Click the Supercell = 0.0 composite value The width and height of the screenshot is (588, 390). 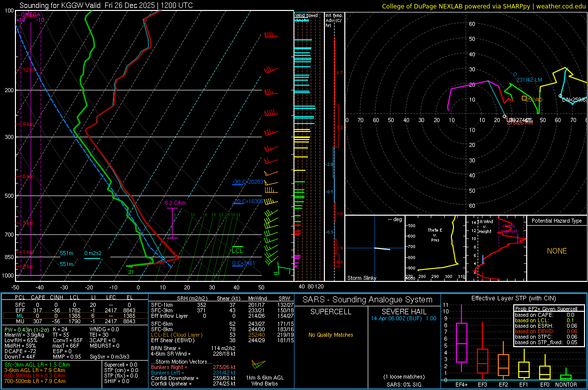[x=121, y=365]
